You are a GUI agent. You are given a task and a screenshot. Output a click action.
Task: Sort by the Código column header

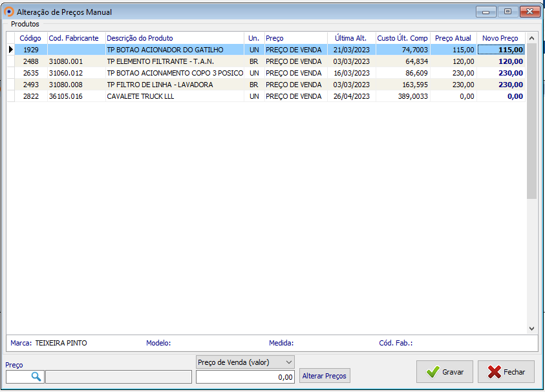(30, 38)
